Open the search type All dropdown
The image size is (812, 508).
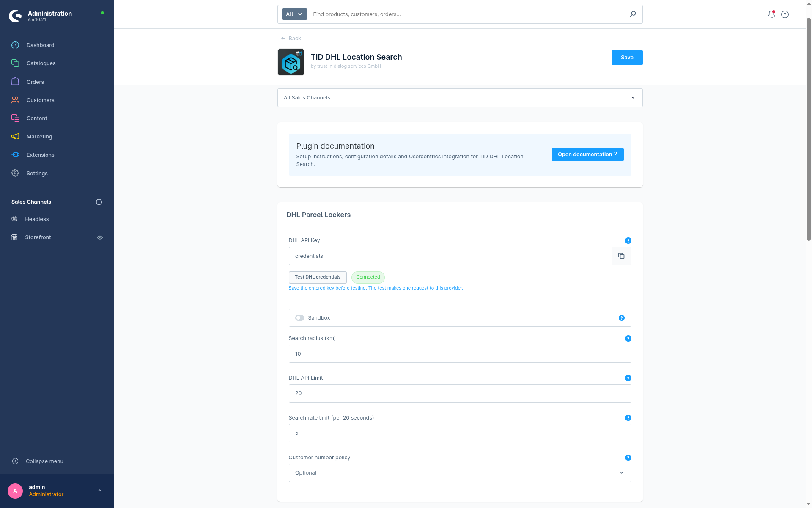(x=294, y=14)
